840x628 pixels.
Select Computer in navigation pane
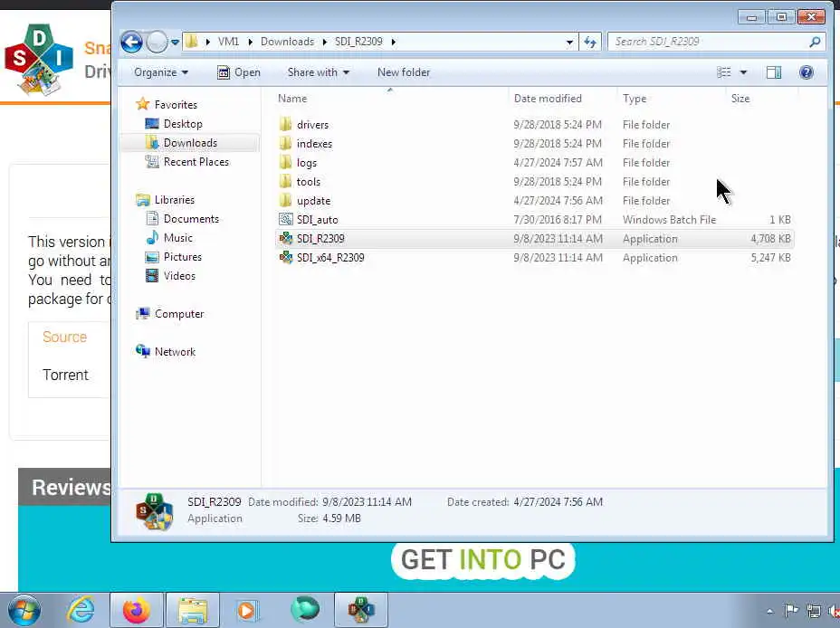(179, 314)
